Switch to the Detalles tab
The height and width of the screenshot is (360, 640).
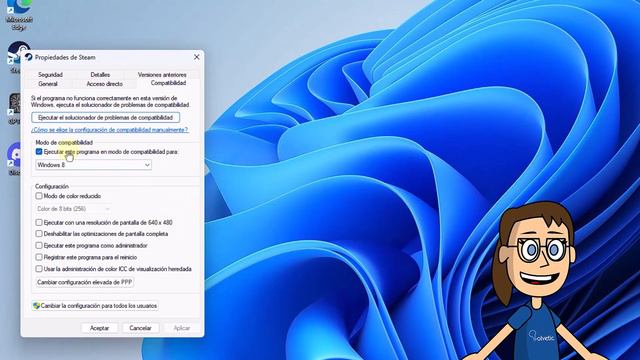coord(100,75)
